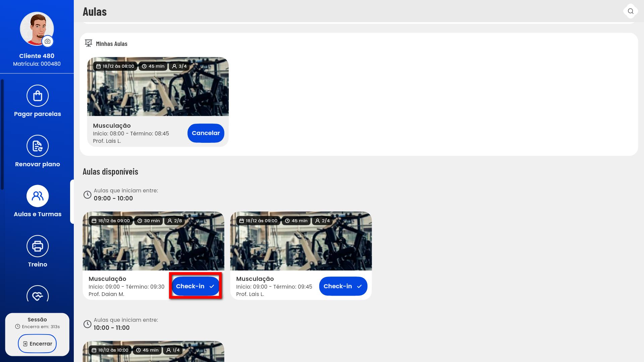
Task: Click the Cliente 480 profile avatar
Action: (x=35, y=27)
